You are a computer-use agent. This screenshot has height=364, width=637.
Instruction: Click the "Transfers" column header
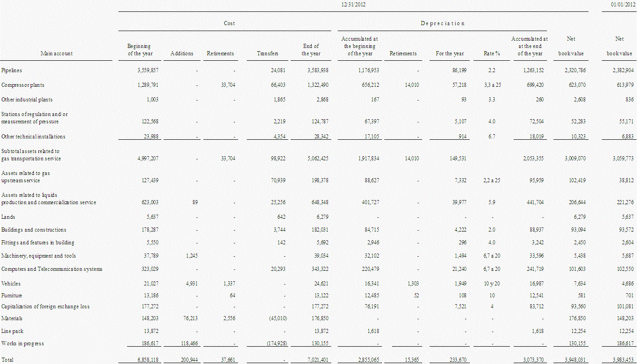click(x=267, y=53)
